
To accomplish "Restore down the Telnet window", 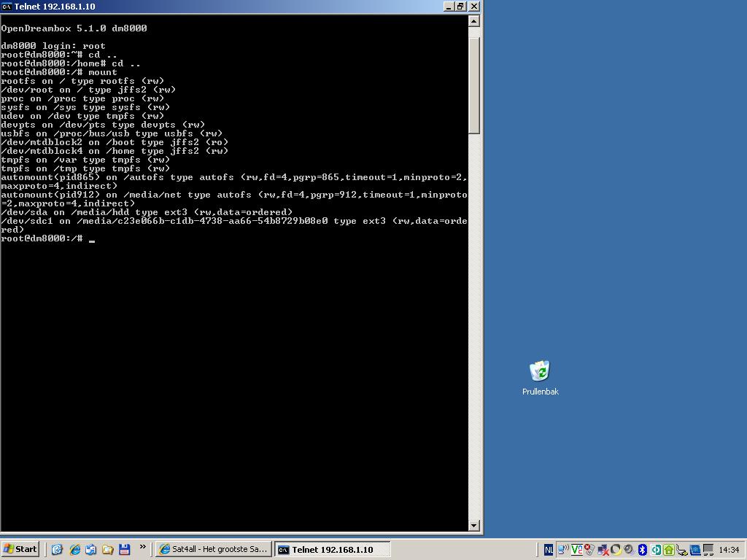I will click(x=460, y=6).
